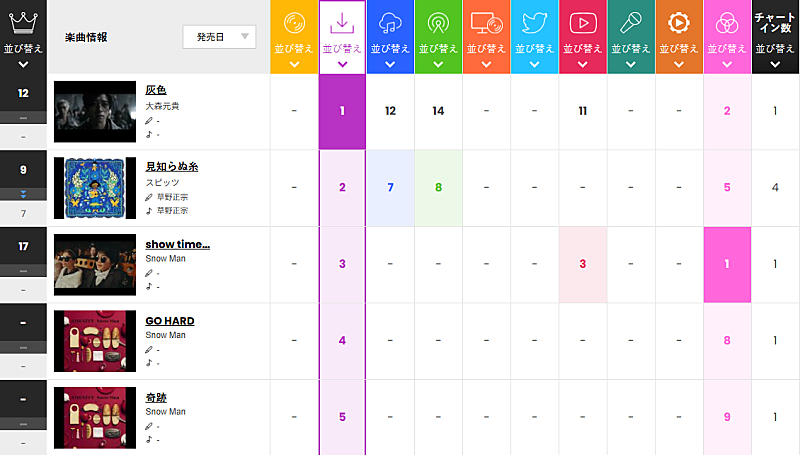Open the show time... song link
This screenshot has height=455, width=800.
(x=178, y=244)
